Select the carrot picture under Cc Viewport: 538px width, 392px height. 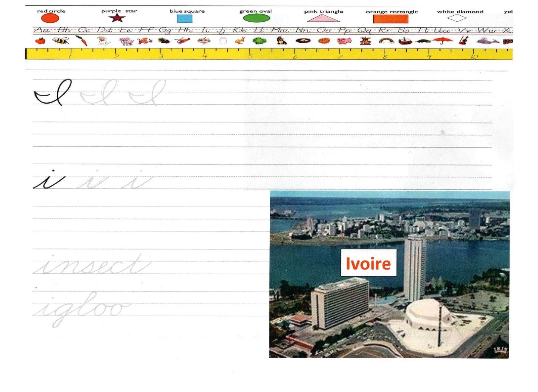(x=81, y=41)
